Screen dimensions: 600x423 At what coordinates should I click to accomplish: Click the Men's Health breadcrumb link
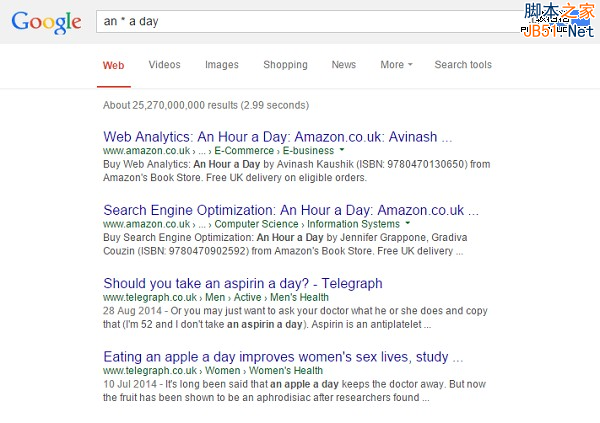point(301,298)
